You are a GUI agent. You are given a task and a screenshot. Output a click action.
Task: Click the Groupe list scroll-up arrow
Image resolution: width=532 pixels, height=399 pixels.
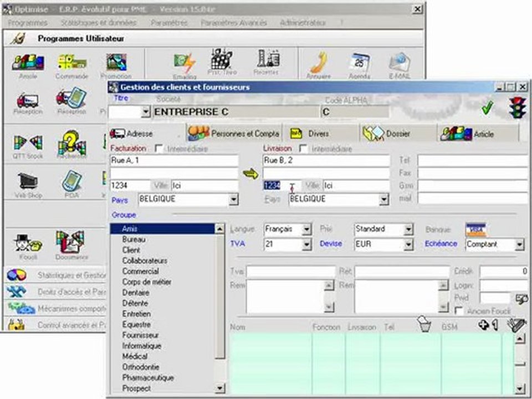[220, 229]
